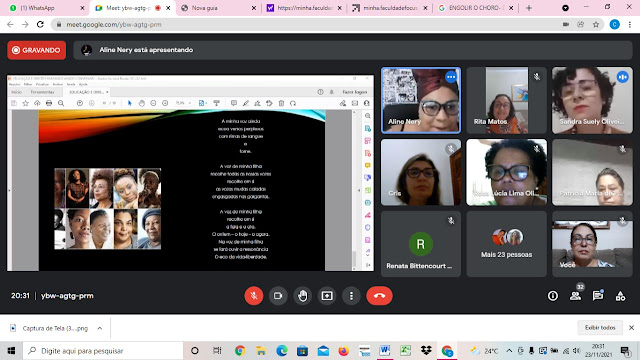Open chat with everyone
640x360 pixels.
598,296
